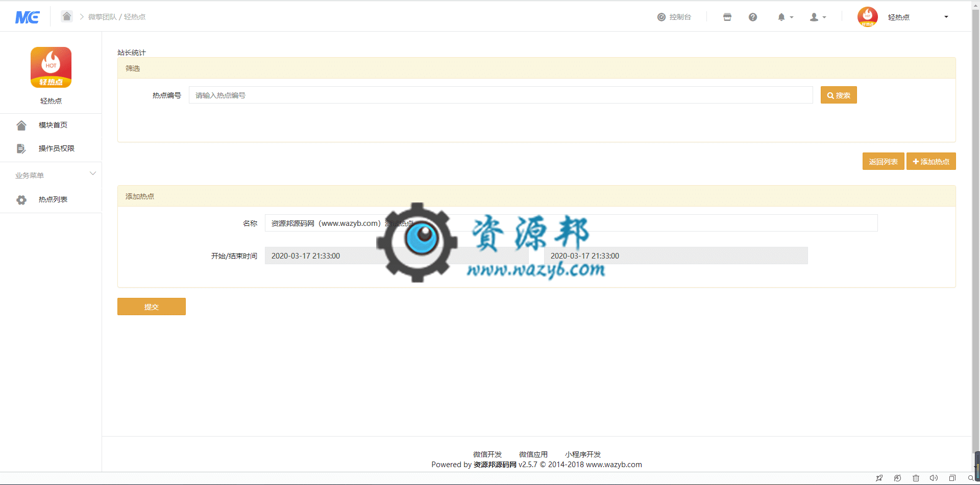
Task: Click the 添加热点 button
Action: click(931, 161)
